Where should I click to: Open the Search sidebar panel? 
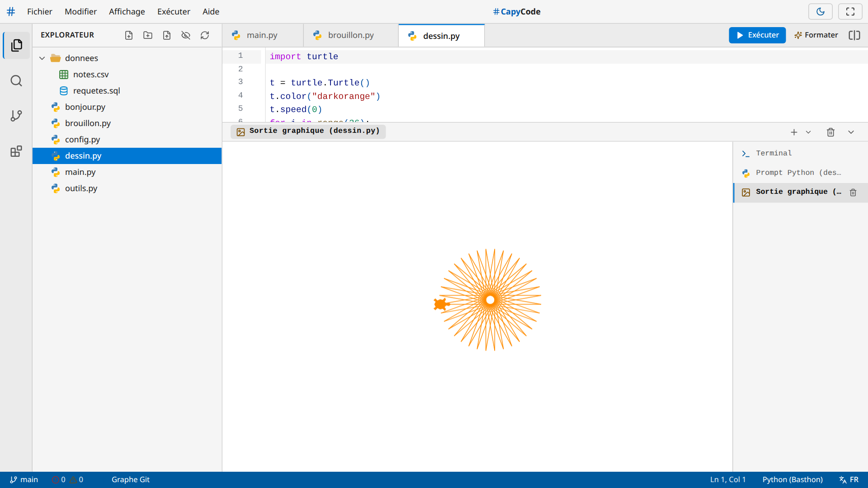coord(16,81)
